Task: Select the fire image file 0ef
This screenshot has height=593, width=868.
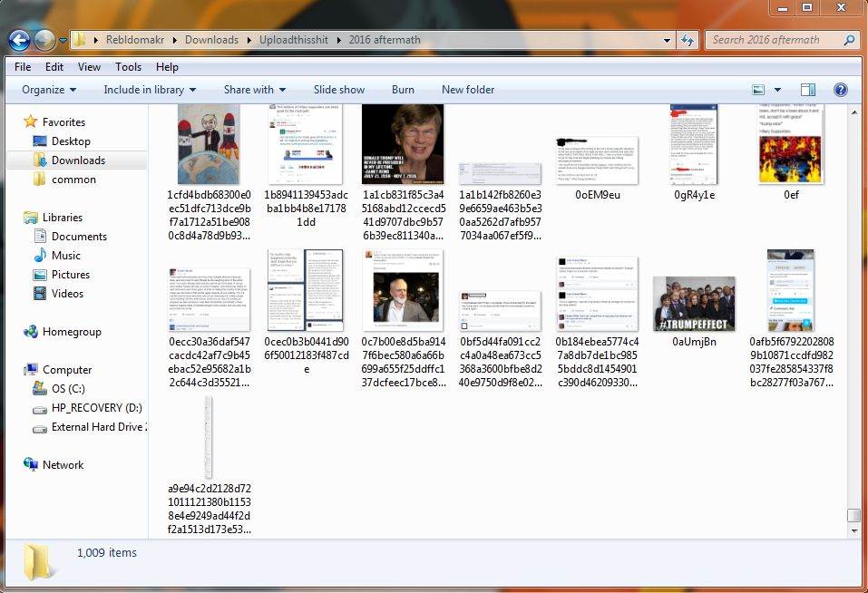Action: pyautogui.click(x=791, y=144)
